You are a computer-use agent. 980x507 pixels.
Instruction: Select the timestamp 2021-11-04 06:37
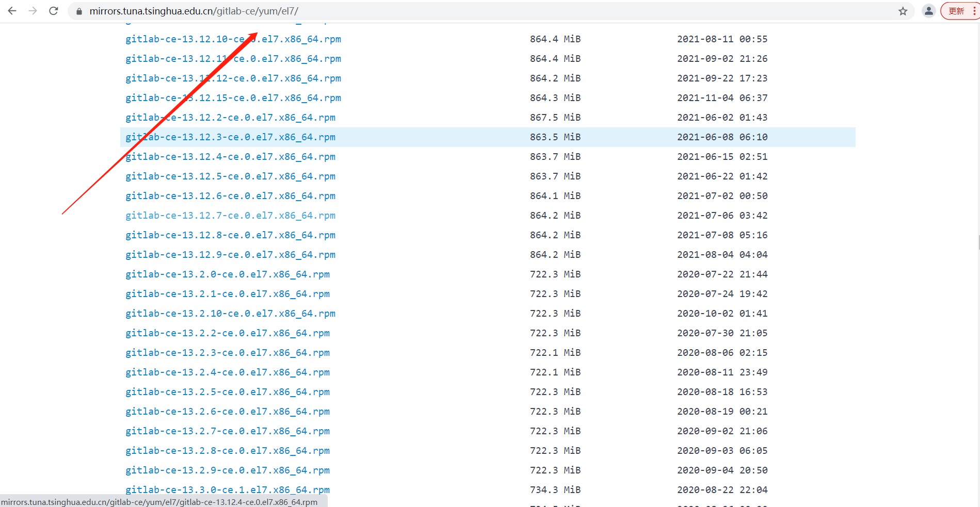tap(722, 98)
